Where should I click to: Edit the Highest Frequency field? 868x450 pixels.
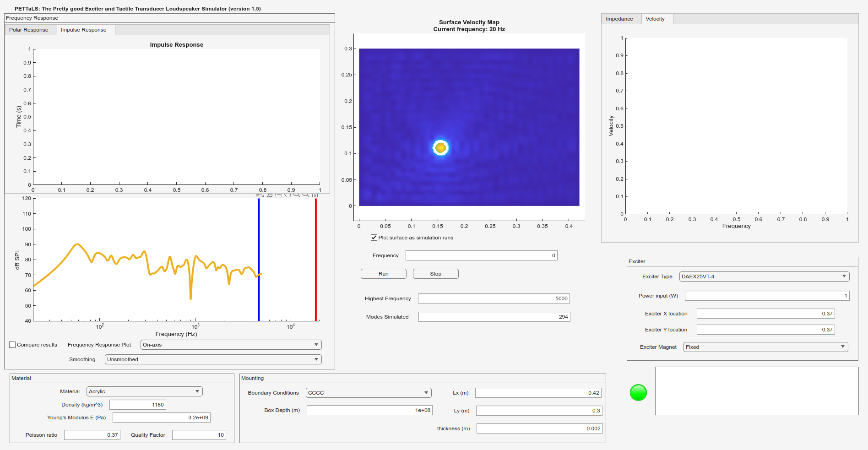click(494, 298)
